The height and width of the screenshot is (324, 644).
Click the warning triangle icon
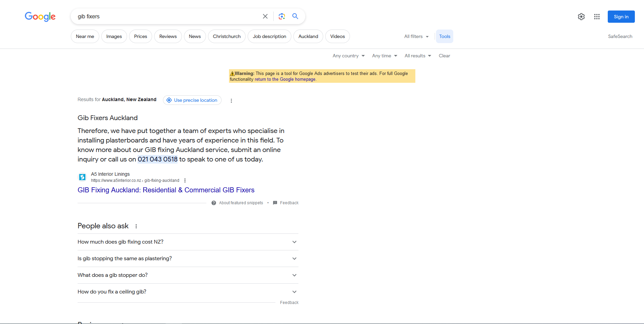[x=232, y=74]
